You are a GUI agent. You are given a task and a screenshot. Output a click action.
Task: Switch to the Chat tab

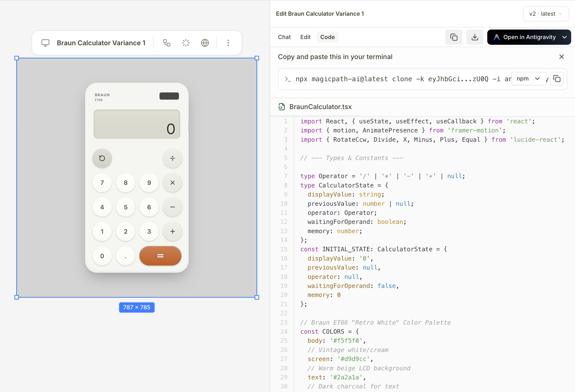(x=284, y=37)
